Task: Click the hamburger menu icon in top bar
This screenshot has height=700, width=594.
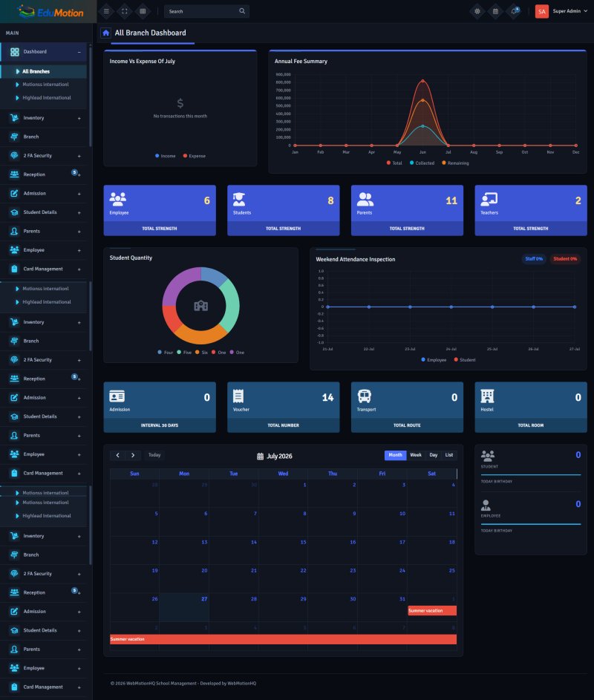Action: [x=106, y=11]
